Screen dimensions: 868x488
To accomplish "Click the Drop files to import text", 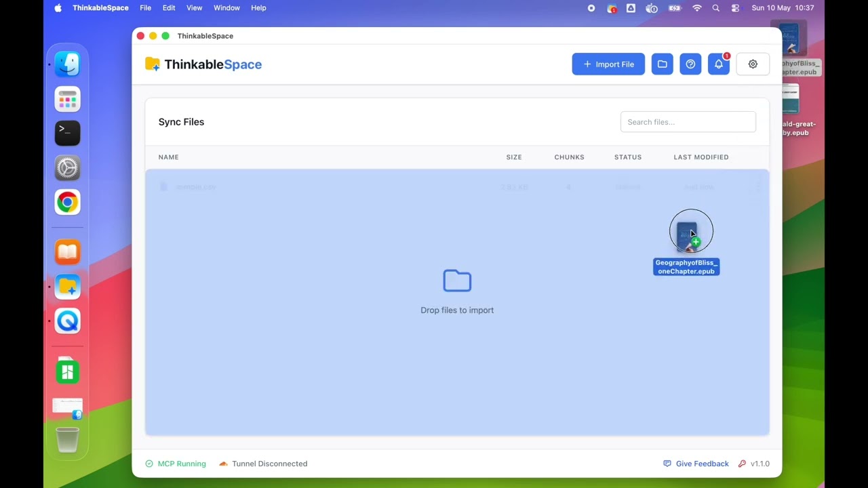I will coord(457,310).
